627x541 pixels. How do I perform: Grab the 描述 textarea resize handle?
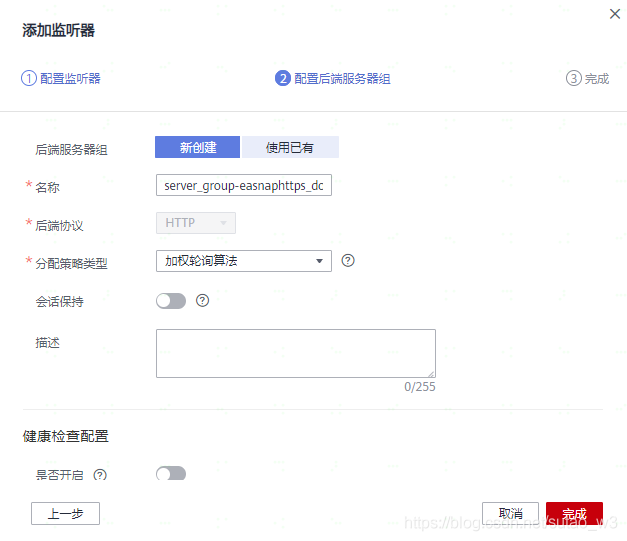tap(431, 374)
